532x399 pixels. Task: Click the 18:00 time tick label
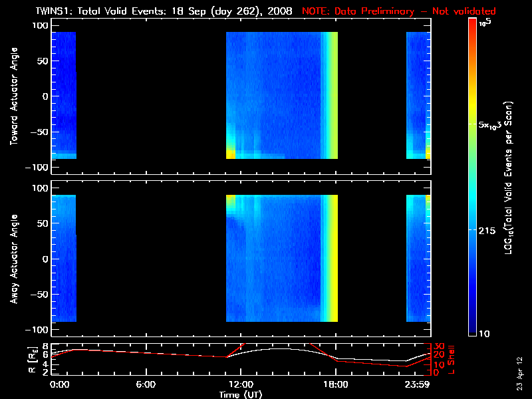tap(335, 384)
